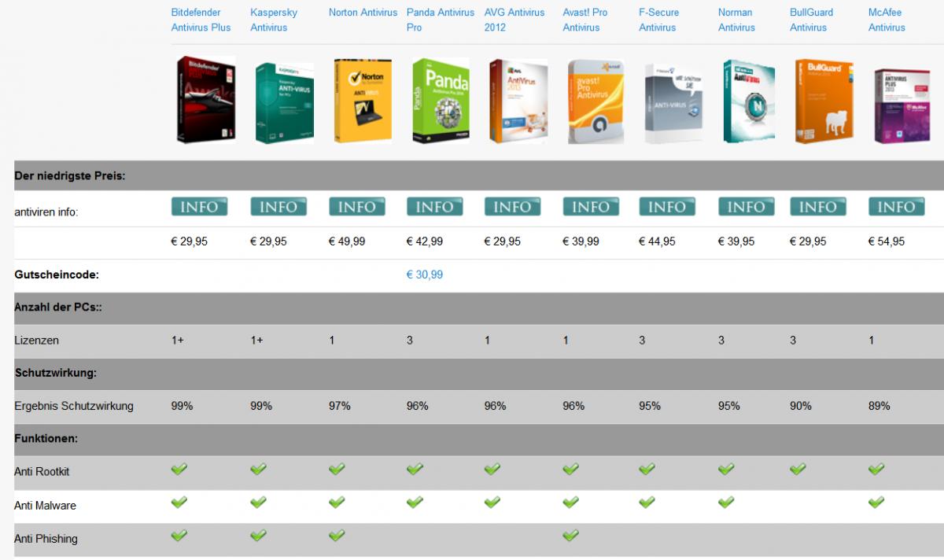Image resolution: width=944 pixels, height=560 pixels.
Task: Select the Kaspersky Anti-Virus box image
Action: click(x=284, y=102)
